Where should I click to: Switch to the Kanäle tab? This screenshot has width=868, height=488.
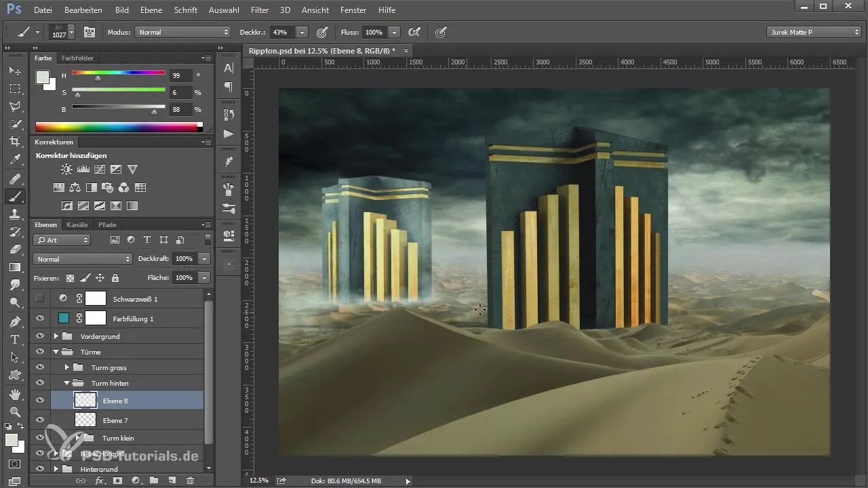77,224
